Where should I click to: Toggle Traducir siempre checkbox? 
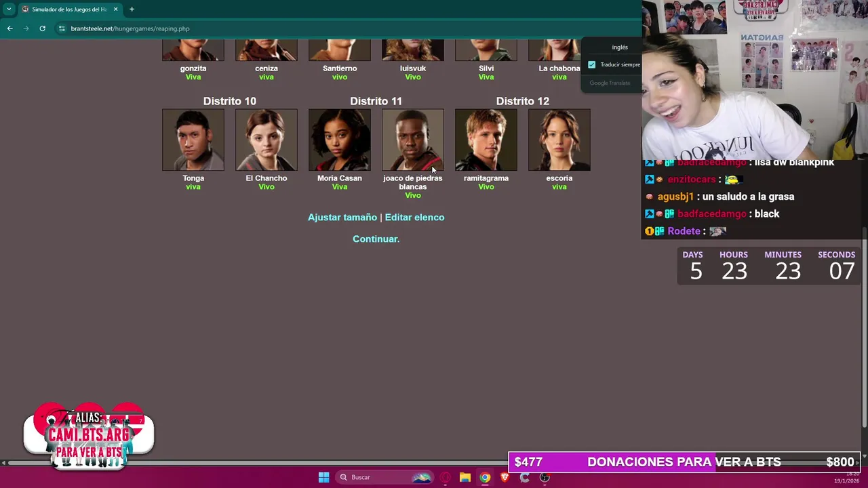(592, 64)
